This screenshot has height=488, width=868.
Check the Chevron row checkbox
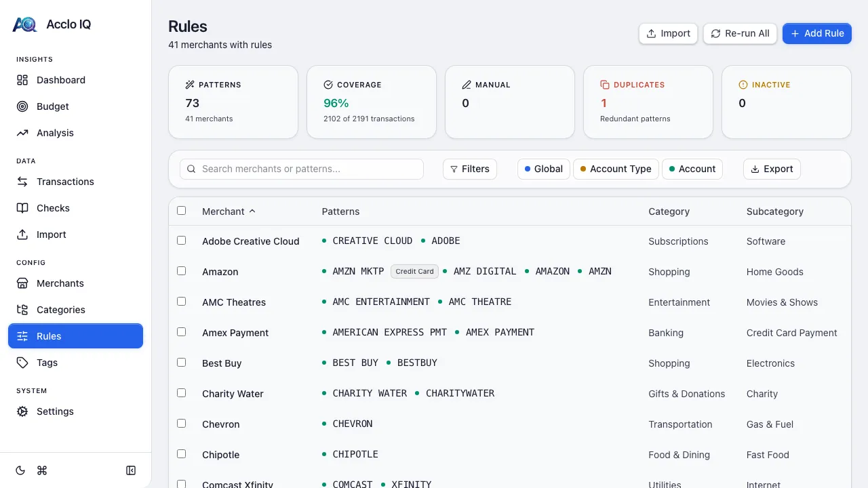coord(181,423)
